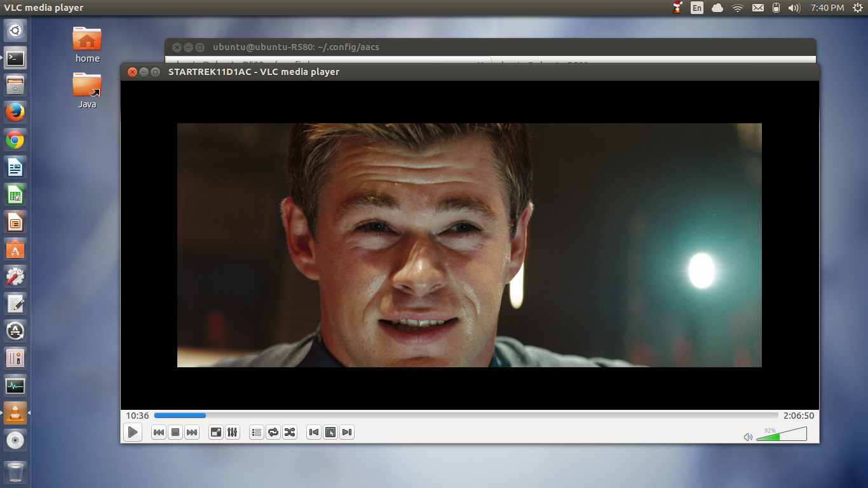This screenshot has width=868, height=488.
Task: Open Ubuntu Software Center from launcher
Action: (15, 249)
